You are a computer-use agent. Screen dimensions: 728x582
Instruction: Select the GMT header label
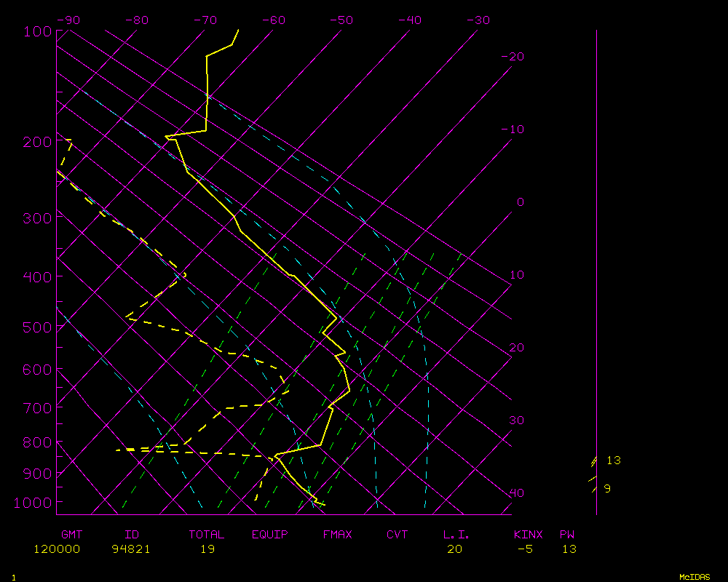(72, 535)
